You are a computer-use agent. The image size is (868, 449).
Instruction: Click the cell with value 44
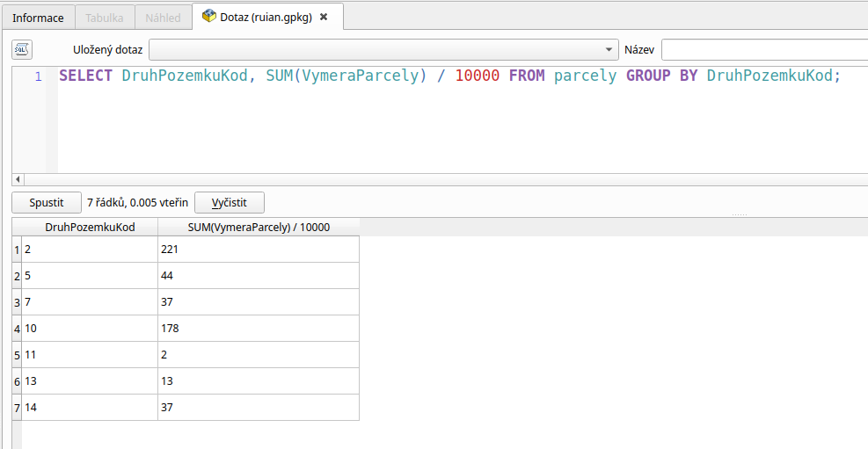point(259,275)
